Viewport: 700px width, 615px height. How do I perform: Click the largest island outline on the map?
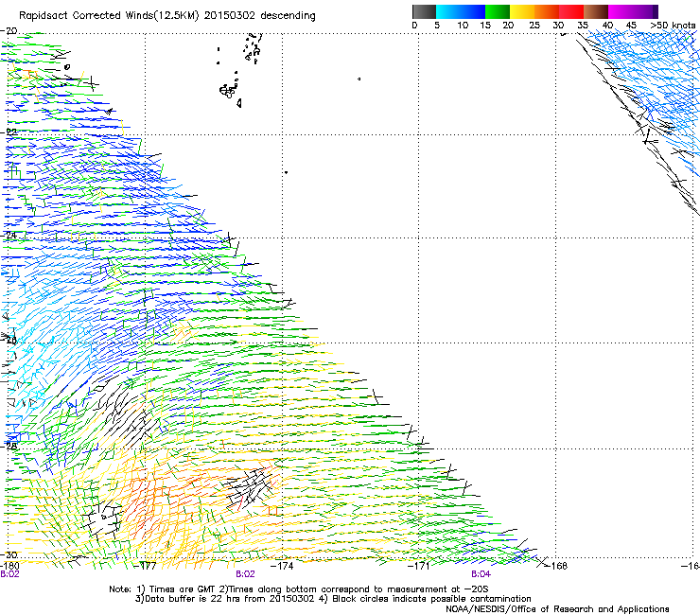point(227,92)
